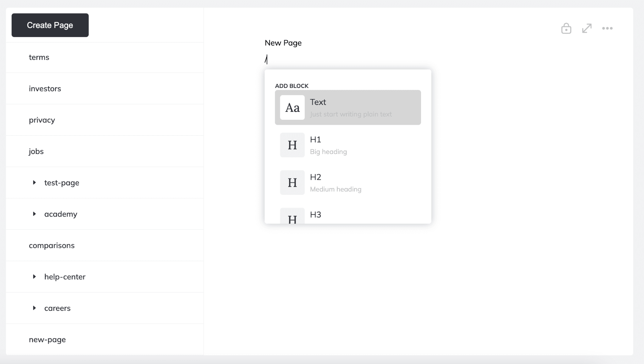
Task: Click the H icon beside H2
Action: (x=292, y=183)
